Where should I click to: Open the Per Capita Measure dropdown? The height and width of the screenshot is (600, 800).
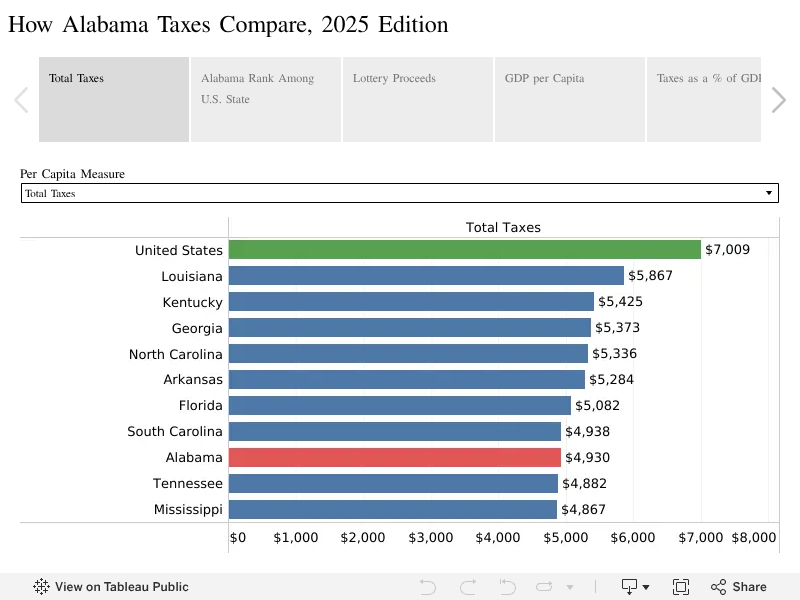[x=399, y=193]
